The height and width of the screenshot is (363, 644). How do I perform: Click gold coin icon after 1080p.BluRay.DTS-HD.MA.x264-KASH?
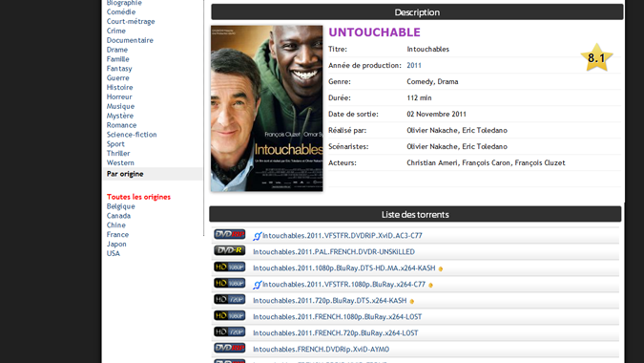[440, 268]
